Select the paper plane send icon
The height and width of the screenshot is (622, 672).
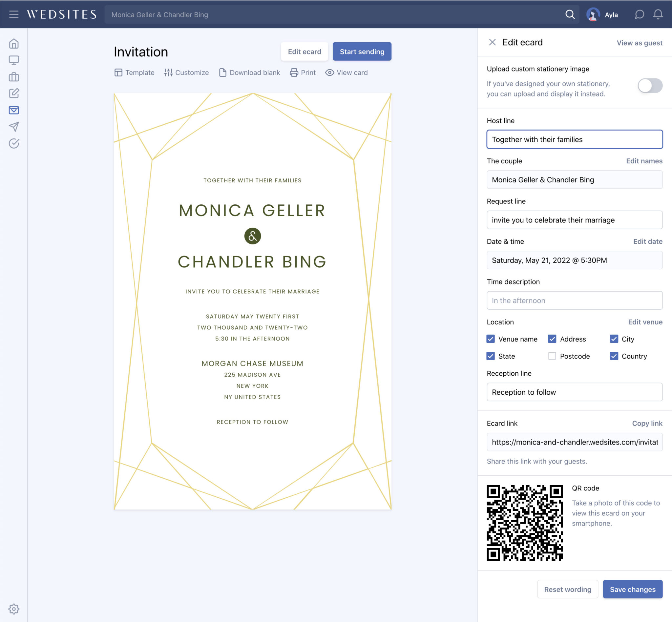(x=14, y=127)
